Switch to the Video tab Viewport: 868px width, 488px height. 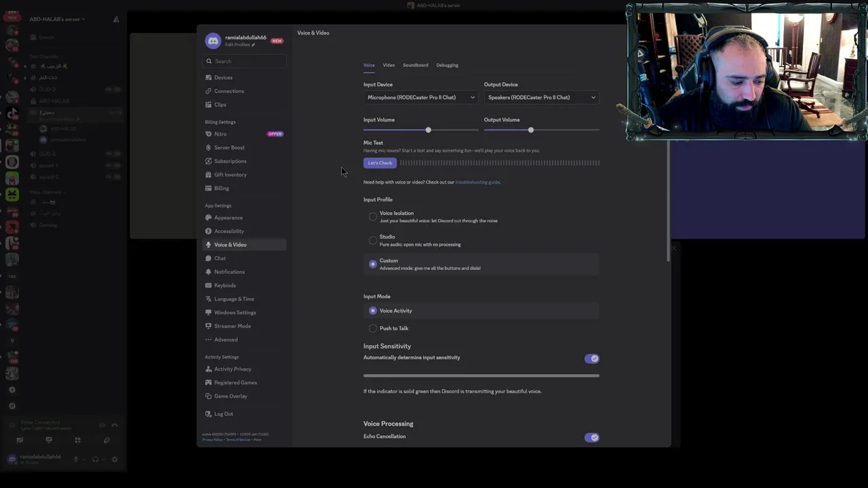(x=389, y=65)
